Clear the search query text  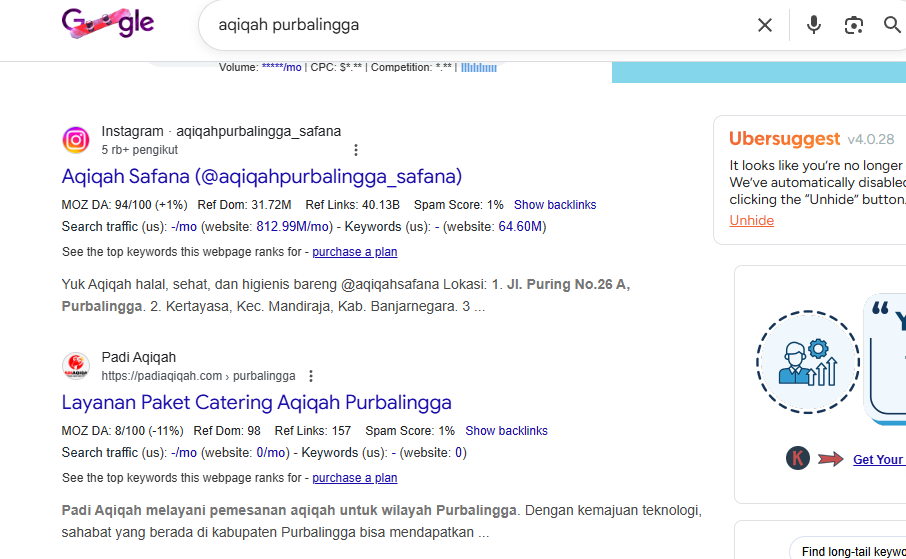[764, 25]
